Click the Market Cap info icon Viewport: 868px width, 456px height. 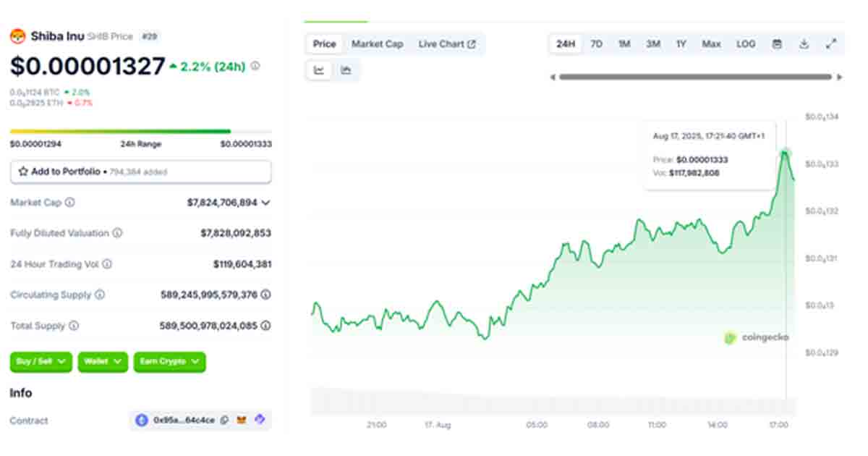click(x=69, y=203)
